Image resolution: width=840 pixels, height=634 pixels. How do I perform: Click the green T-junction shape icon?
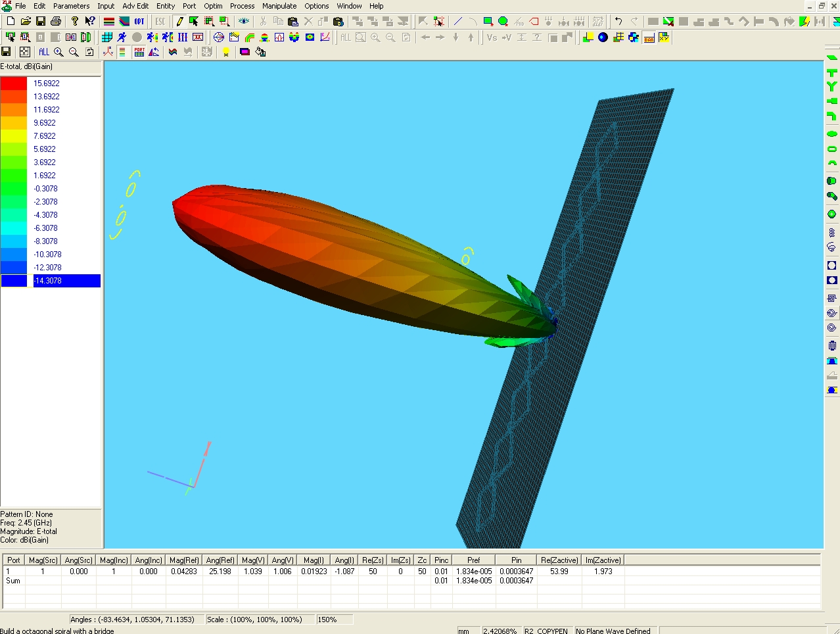(x=831, y=73)
